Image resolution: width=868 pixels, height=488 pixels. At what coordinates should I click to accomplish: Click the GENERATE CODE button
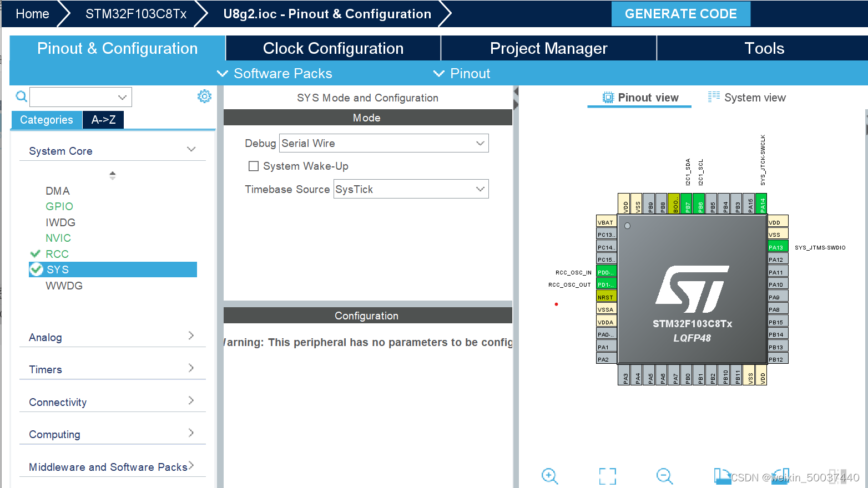click(x=681, y=14)
